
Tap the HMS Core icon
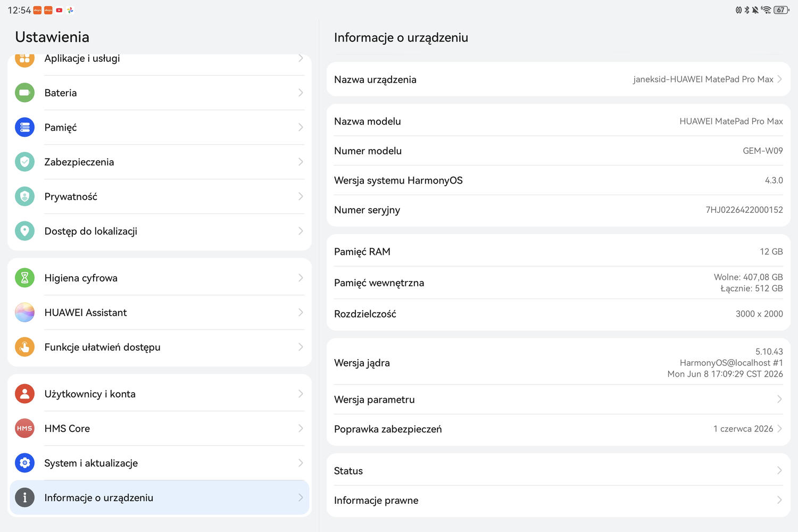(24, 428)
